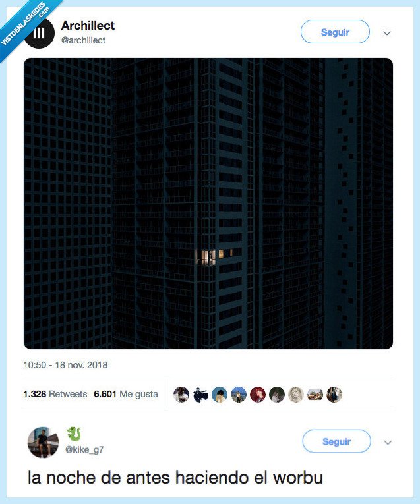
Task: Open the kike_g7 profile picture
Action: tap(43, 442)
